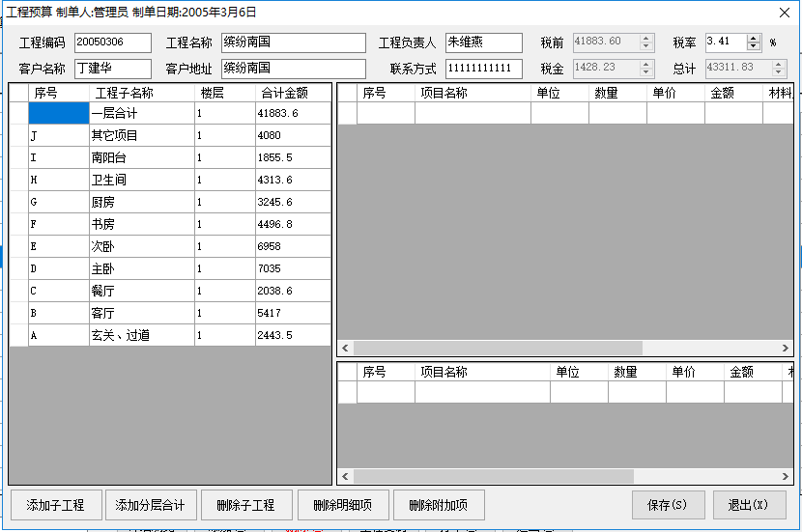Save the budget with 保存(S)
Viewport: 802px width, 532px height.
click(x=668, y=505)
